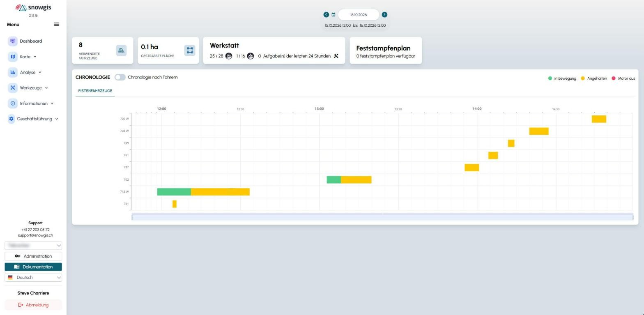Expand the Informationen submenu

pyautogui.click(x=52, y=103)
